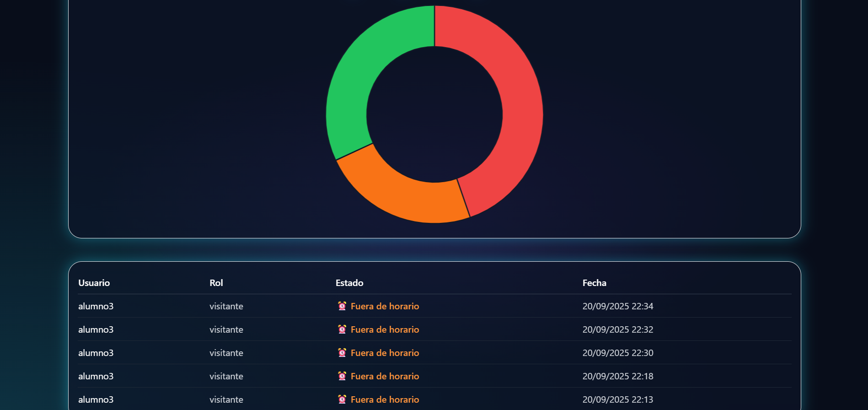Click the alarm clock icon in the 22:13 row
This screenshot has height=410, width=868.
coord(342,399)
